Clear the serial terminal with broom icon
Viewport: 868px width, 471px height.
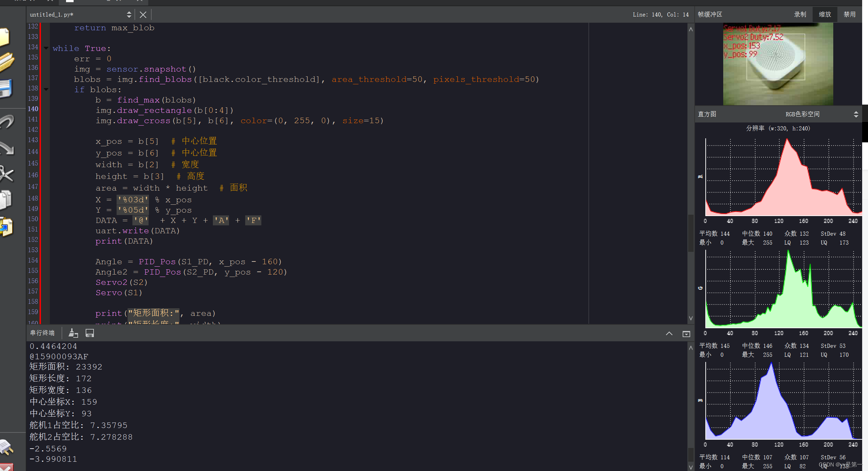(73, 333)
